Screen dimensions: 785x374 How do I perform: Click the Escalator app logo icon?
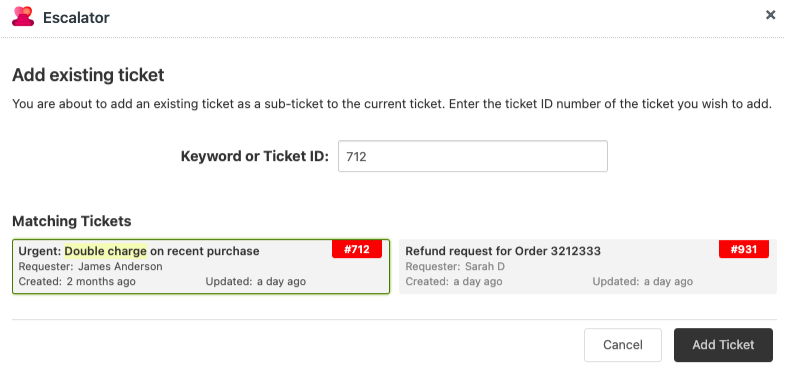click(23, 17)
